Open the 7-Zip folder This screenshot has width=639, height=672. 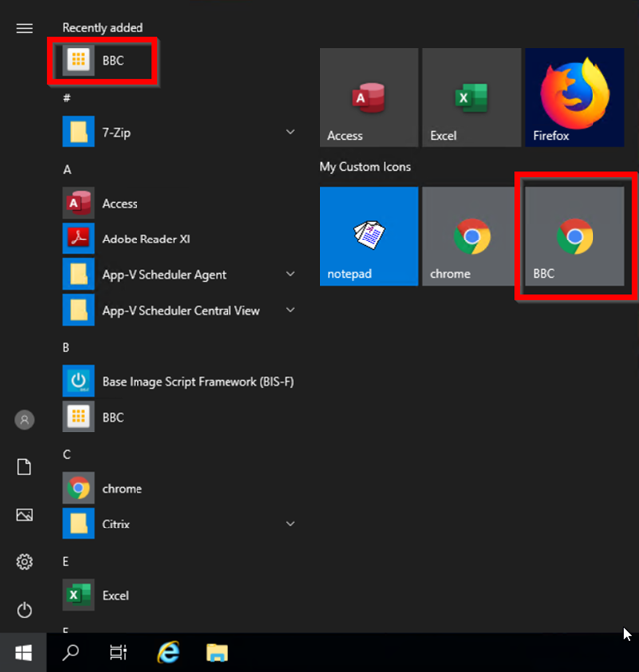(x=179, y=132)
